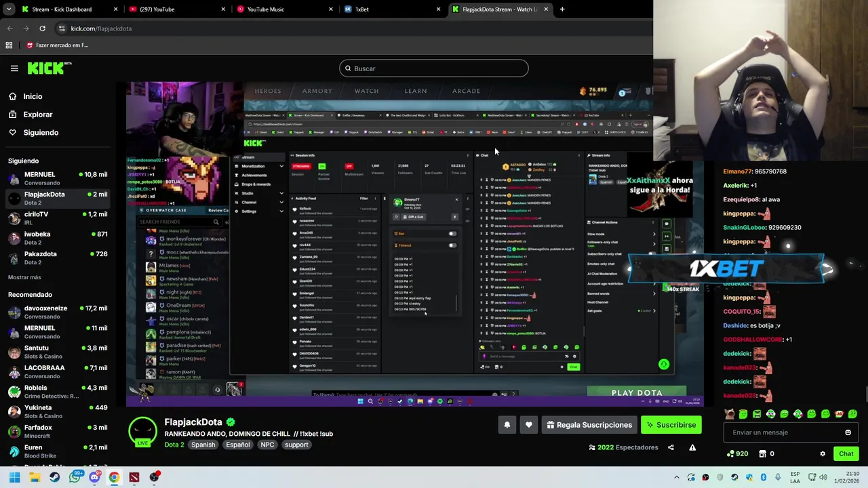Go back in browser history

(9, 28)
